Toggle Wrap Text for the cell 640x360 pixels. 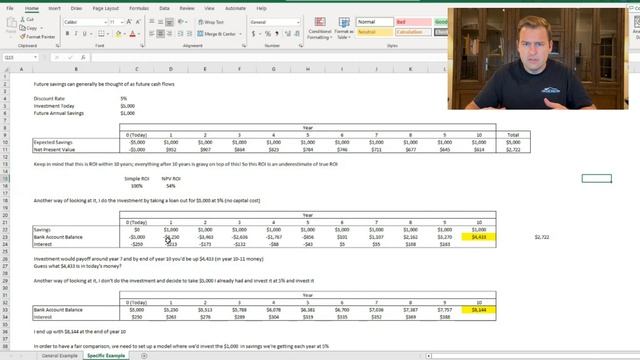click(x=211, y=22)
